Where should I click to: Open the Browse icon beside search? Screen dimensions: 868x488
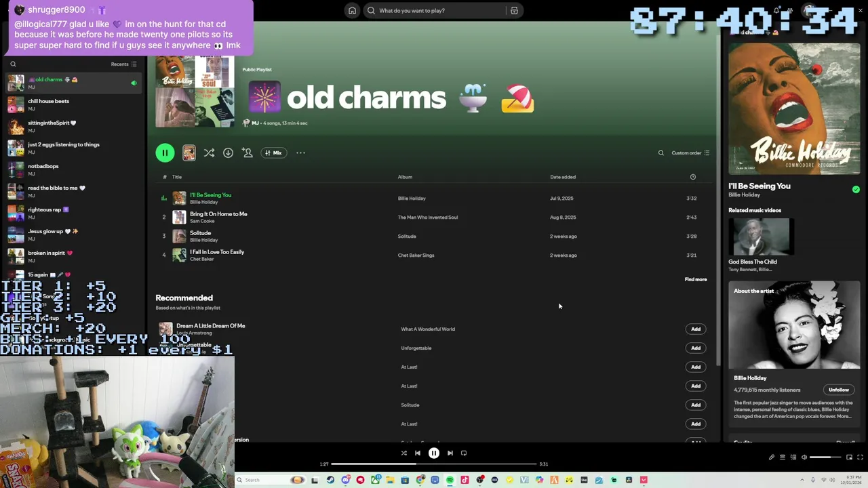coord(514,10)
